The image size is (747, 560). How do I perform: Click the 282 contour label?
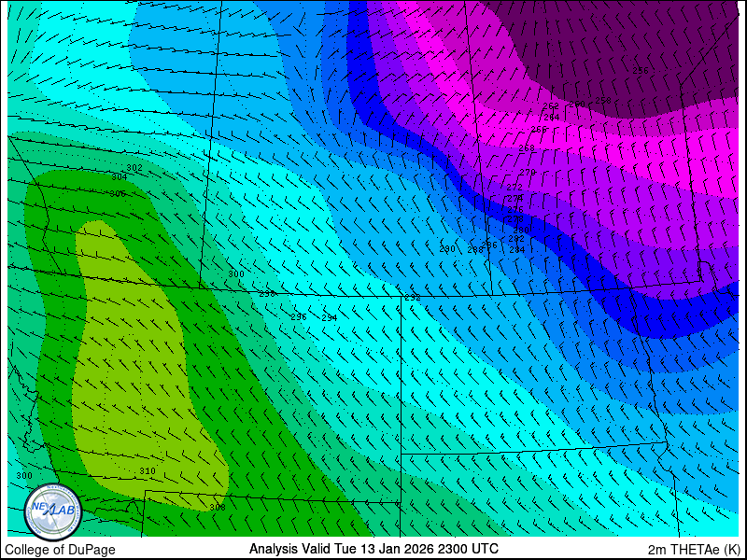[x=516, y=239]
